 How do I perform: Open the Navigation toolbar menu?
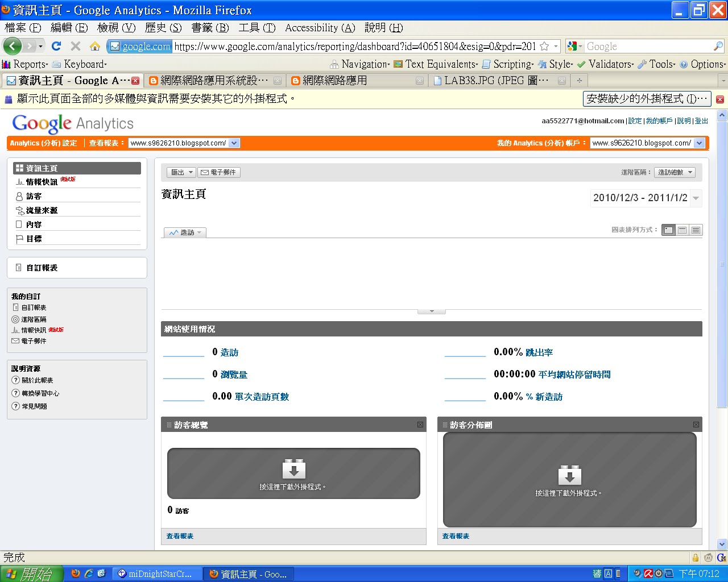tap(360, 64)
